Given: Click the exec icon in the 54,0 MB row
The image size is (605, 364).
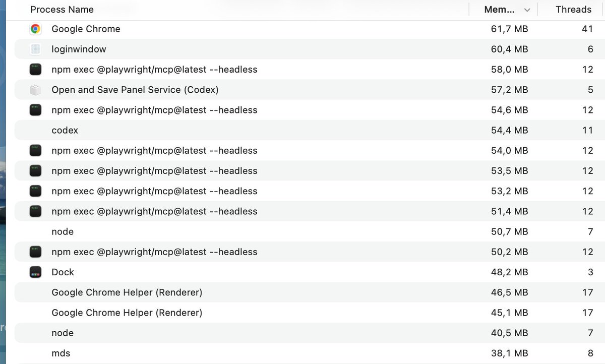Looking at the screenshot, I should (35, 150).
